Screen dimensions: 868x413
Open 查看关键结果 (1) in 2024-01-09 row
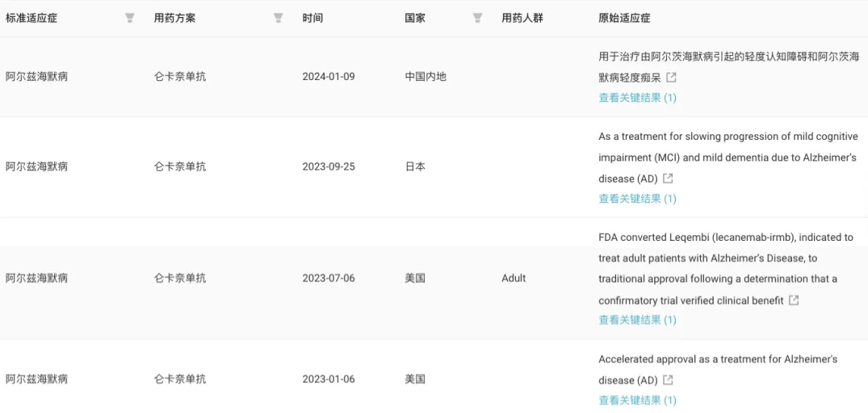coord(637,98)
